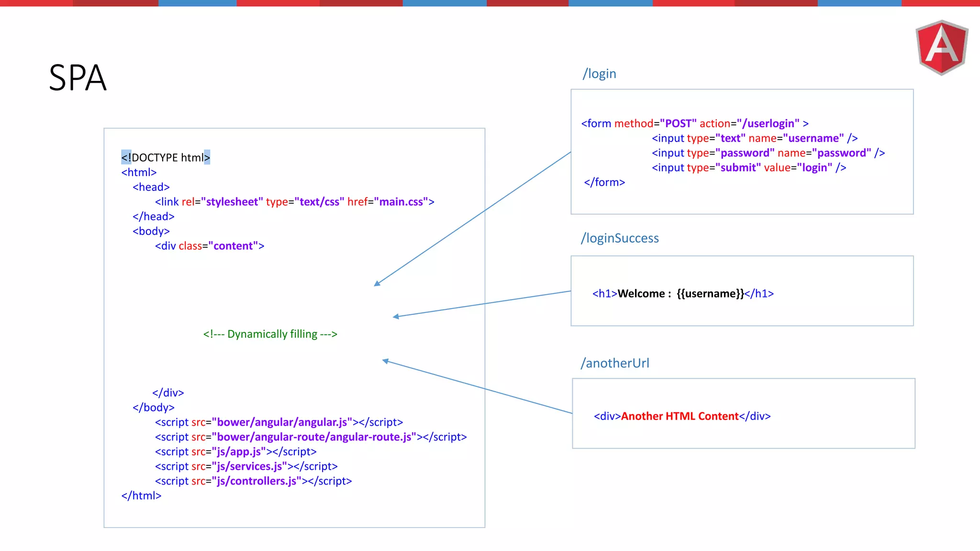Click the SPA slide title
The image size is (980, 551).
tap(78, 78)
